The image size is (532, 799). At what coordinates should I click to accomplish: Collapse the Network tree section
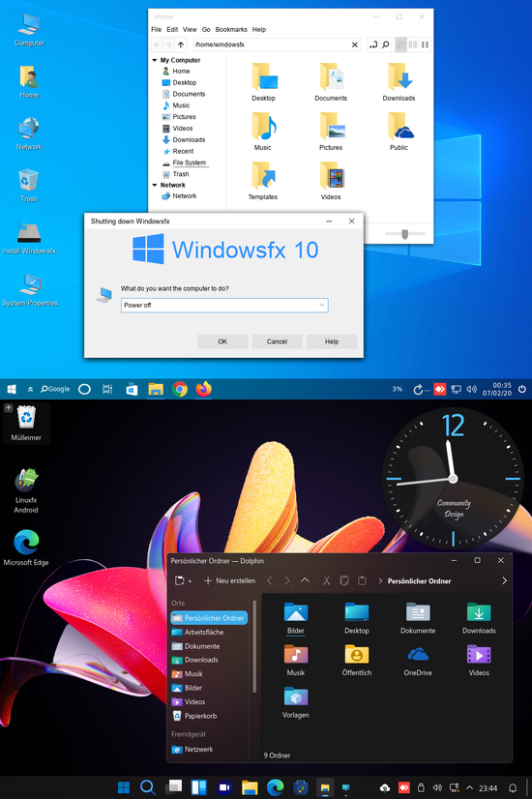coord(155,185)
